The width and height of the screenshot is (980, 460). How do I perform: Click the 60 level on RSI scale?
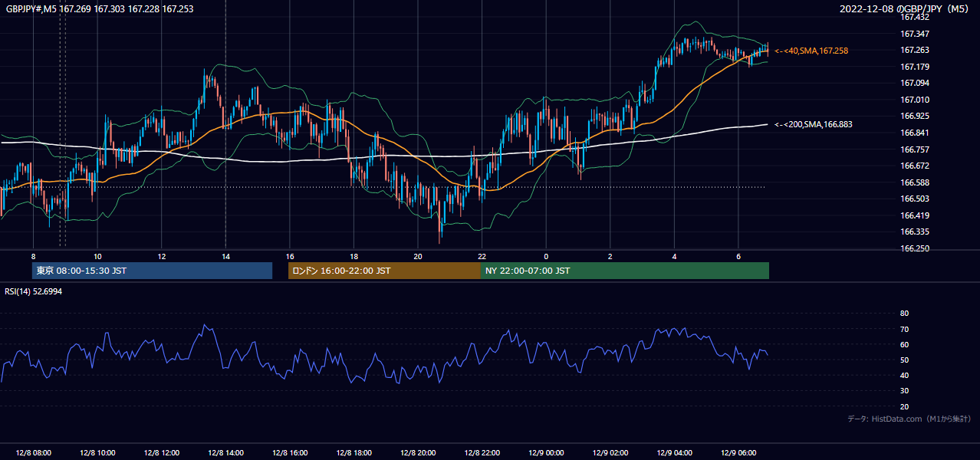(x=904, y=344)
